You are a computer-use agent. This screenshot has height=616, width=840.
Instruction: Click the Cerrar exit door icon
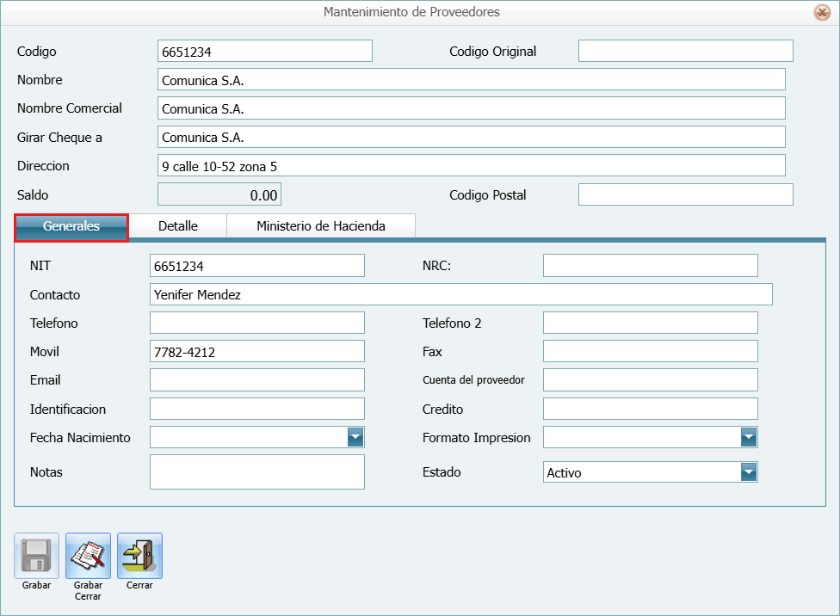click(139, 556)
